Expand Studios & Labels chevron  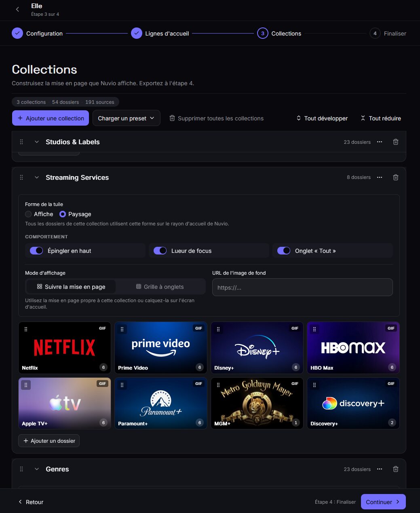pyautogui.click(x=37, y=142)
